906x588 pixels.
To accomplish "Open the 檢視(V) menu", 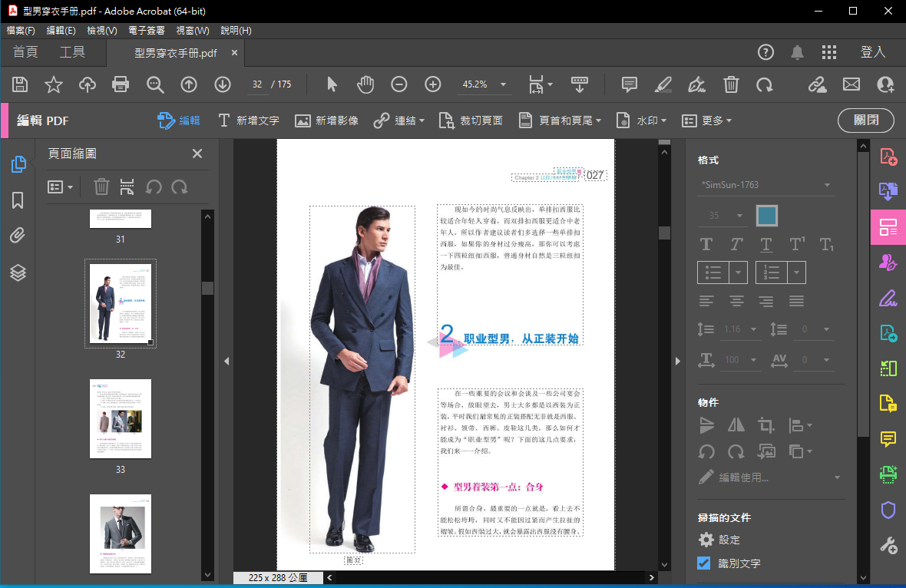I will point(102,31).
